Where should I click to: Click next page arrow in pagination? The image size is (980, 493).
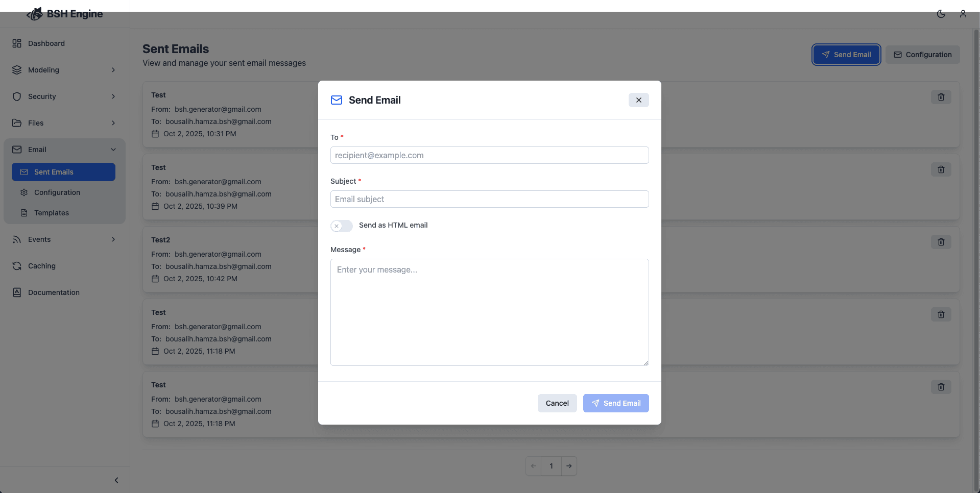click(x=569, y=466)
